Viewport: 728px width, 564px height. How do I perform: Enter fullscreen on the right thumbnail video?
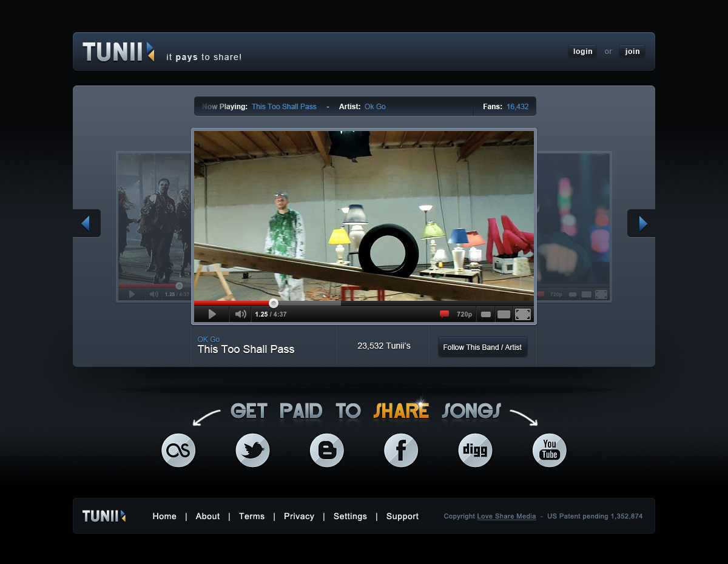point(601,294)
